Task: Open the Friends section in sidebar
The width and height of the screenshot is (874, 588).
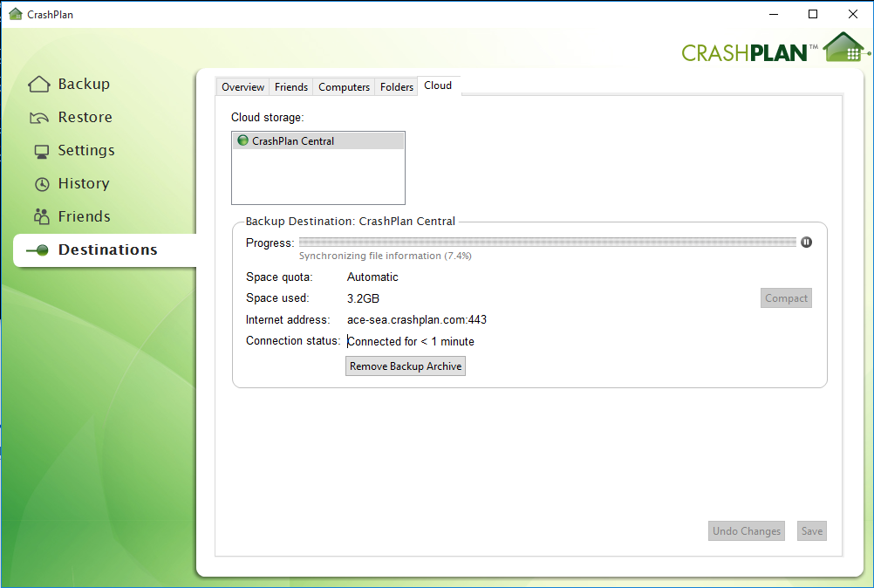Action: click(x=84, y=216)
